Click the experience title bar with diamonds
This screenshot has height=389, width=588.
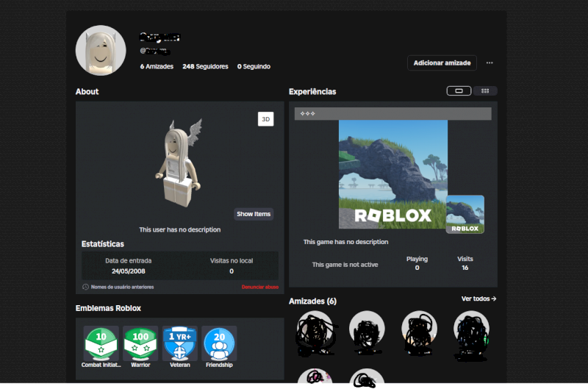coord(392,114)
